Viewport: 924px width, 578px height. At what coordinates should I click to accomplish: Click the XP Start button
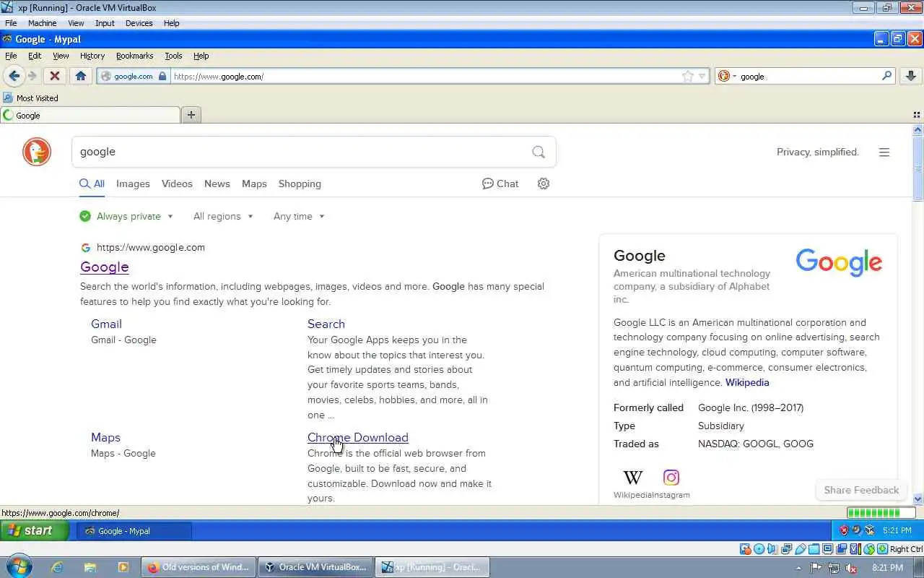35,530
